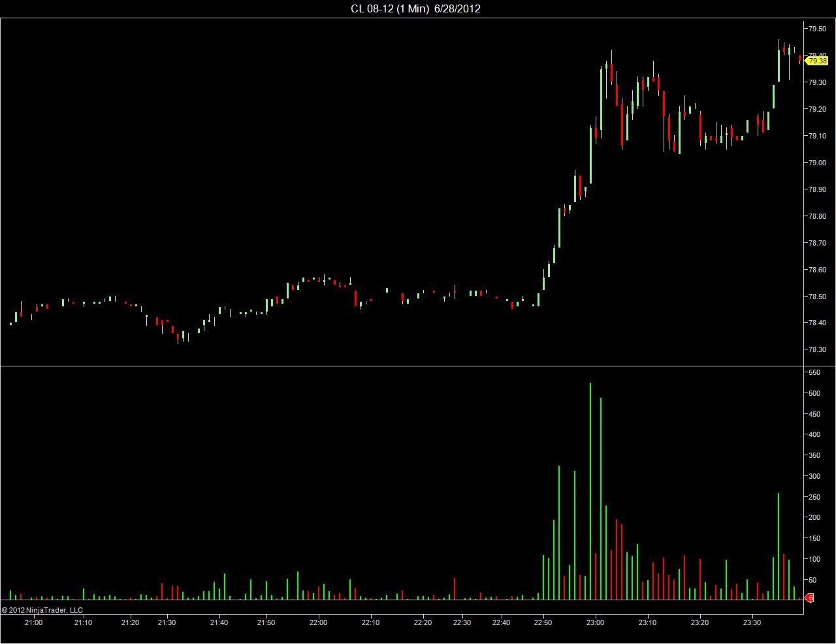
Task: Select the yellow 79.38 current price marker
Action: coord(816,61)
